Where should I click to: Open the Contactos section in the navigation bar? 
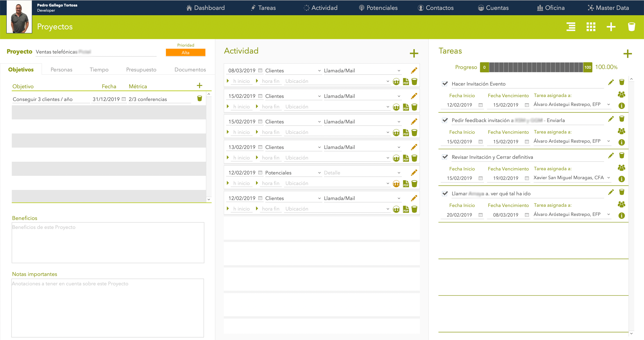(436, 8)
